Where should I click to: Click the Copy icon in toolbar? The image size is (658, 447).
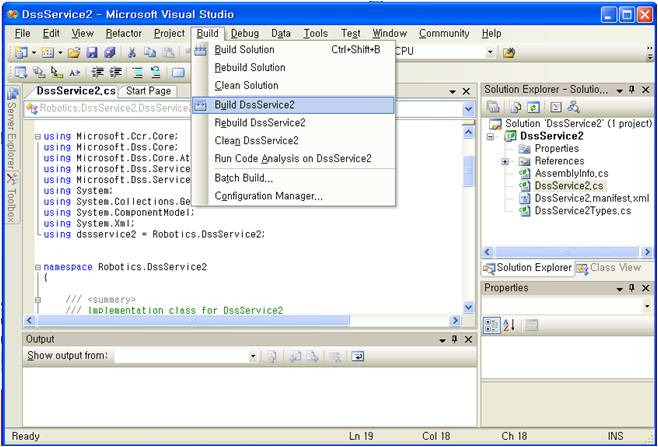click(x=150, y=52)
